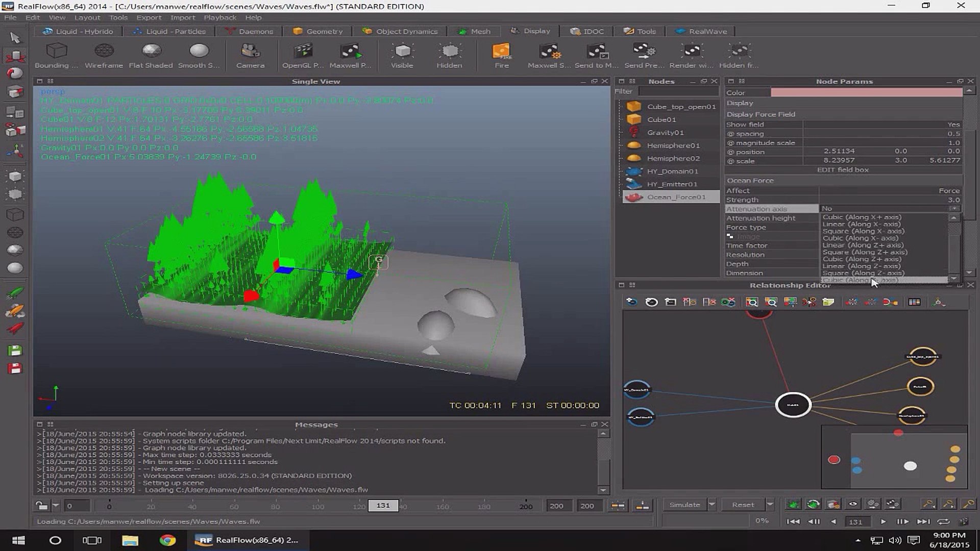Toggle the eye icon near playback controls
The image size is (980, 551).
pyautogui.click(x=852, y=504)
